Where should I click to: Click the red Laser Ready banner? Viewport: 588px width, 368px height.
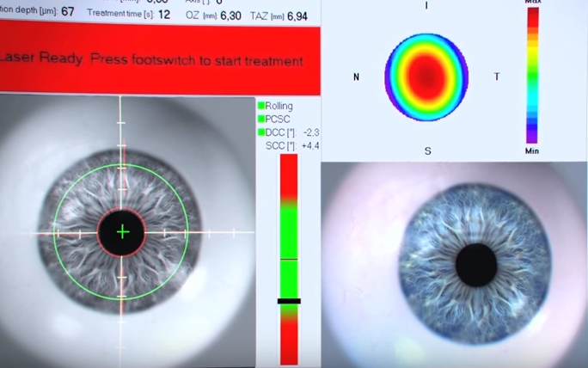click(160, 59)
